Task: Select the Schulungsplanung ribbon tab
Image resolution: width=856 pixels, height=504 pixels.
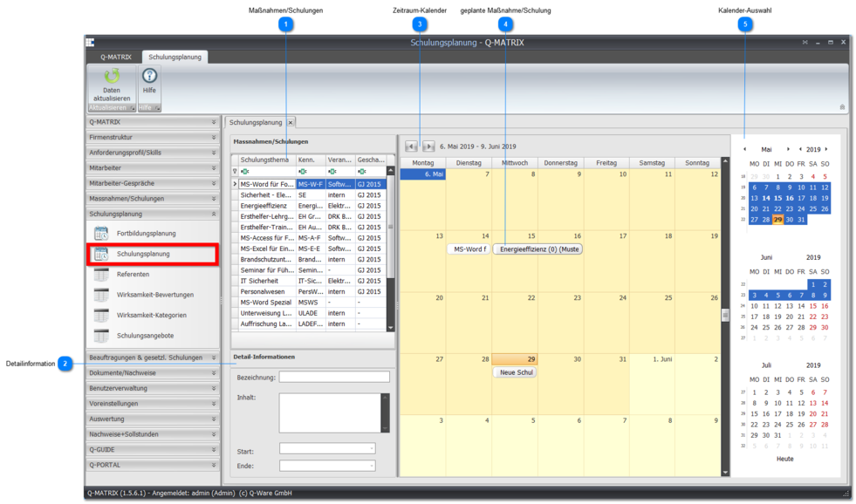Action: point(175,57)
